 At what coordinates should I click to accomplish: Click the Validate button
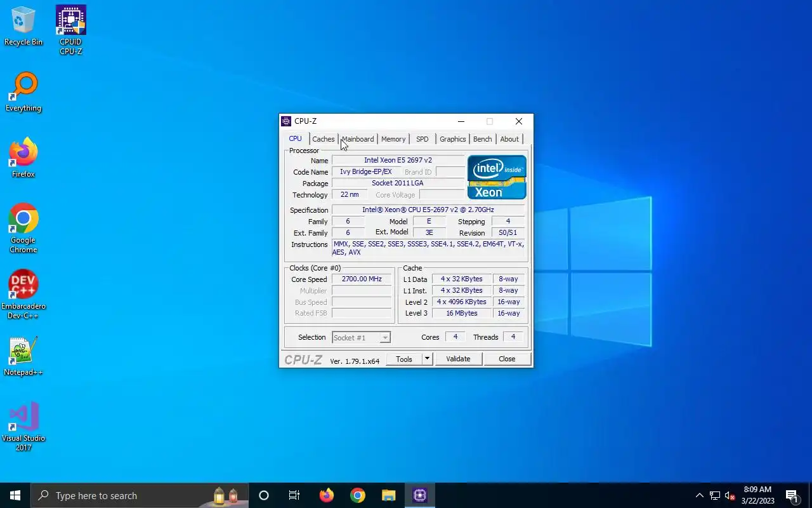tap(458, 359)
